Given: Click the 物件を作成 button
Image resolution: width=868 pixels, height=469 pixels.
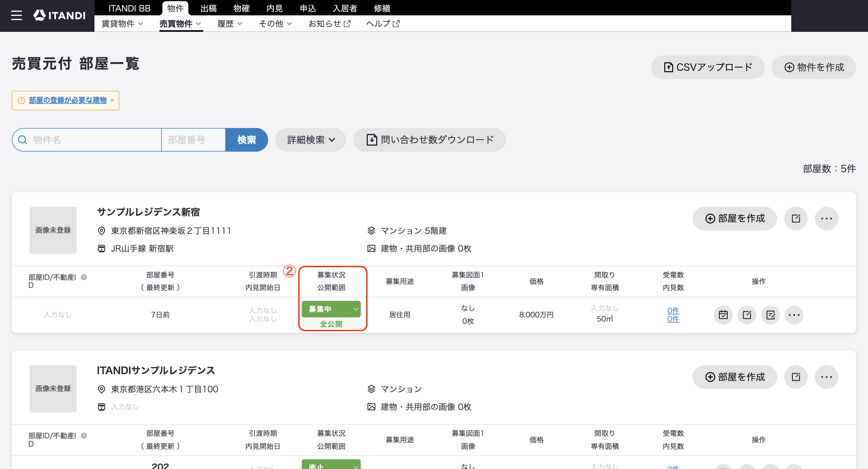Looking at the screenshot, I should point(813,67).
